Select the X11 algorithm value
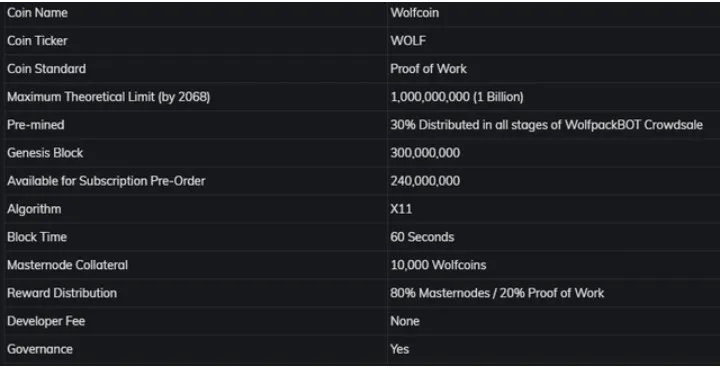This screenshot has height=369, width=720. (401, 209)
